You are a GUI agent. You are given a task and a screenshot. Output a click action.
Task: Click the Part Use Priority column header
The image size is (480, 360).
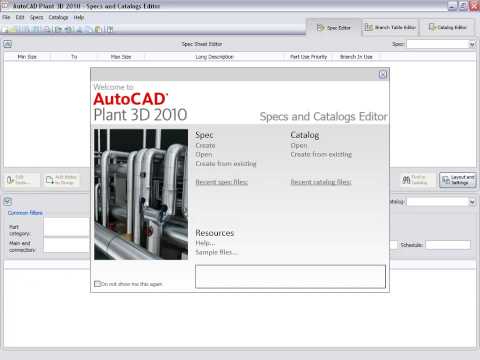click(308, 57)
